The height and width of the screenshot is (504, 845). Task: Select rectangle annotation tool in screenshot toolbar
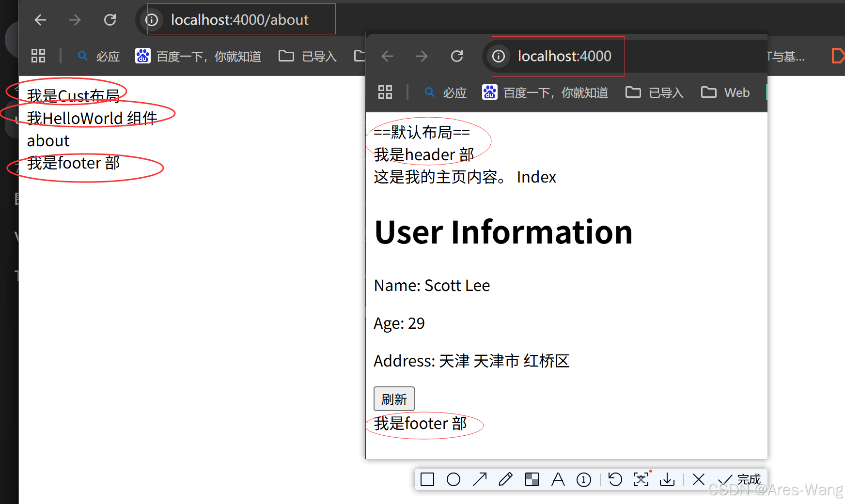427,479
